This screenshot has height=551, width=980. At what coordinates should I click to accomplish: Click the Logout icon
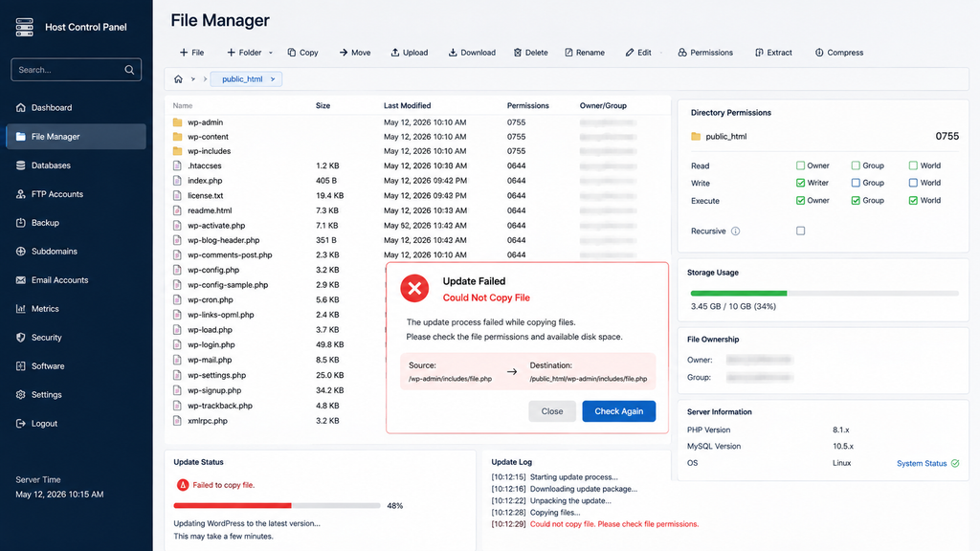click(21, 424)
